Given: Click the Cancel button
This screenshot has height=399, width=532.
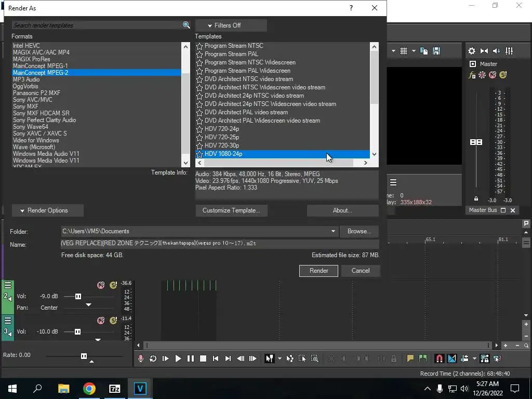Looking at the screenshot, I should pyautogui.click(x=361, y=271).
